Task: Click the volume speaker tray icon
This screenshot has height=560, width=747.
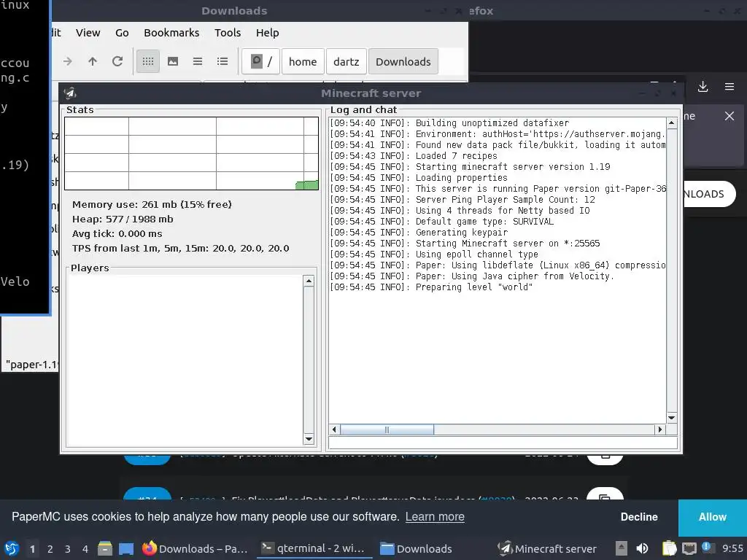Action: 642,548
